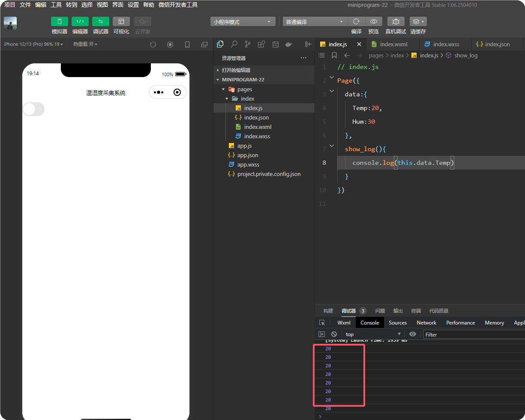Click the simulator capsule menu dots button
525x420 pixels.
[159, 92]
